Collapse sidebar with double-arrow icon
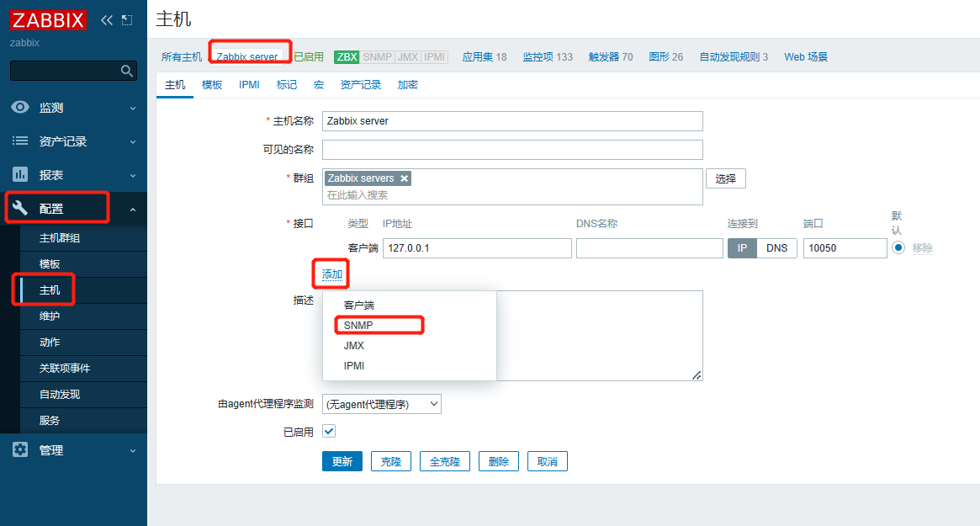Viewport: 980px width, 526px height. (106, 20)
